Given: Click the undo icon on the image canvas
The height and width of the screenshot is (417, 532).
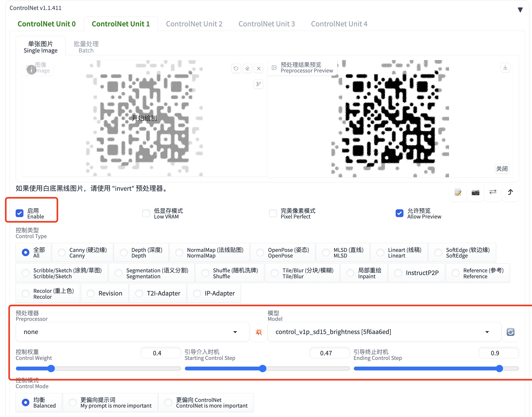Looking at the screenshot, I should (x=236, y=68).
